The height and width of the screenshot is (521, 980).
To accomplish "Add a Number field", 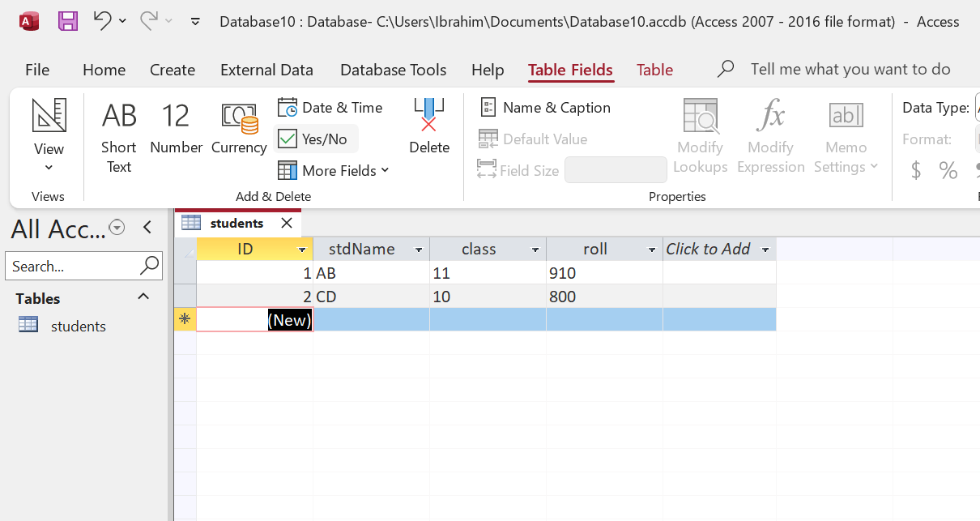I will (x=176, y=128).
